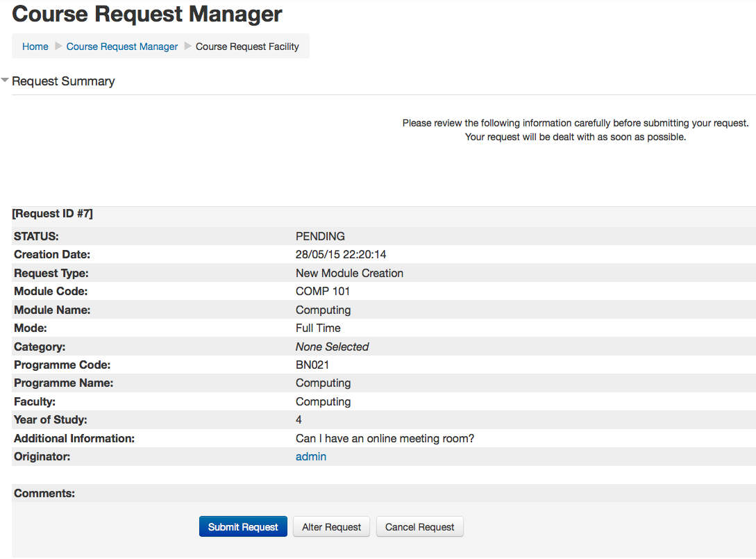Click the arrow before Course Request Facility
Screen dimensions: 756x559
[187, 47]
